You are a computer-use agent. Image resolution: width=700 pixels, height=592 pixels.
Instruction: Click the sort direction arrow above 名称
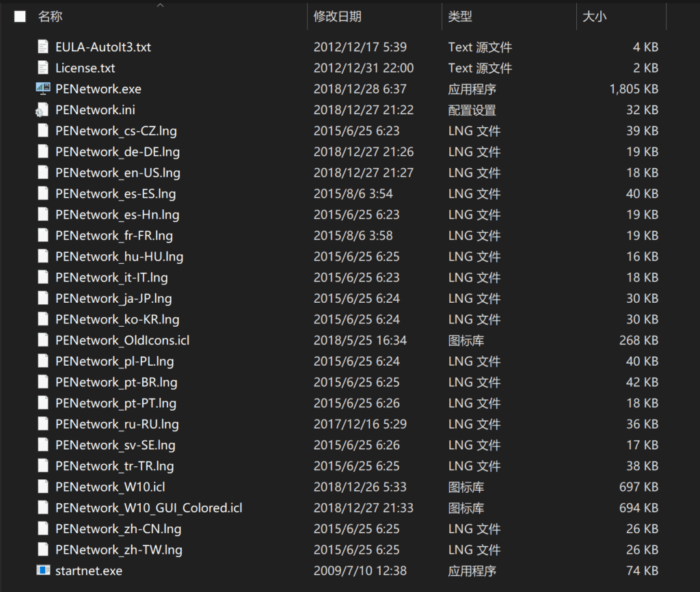click(161, 5)
